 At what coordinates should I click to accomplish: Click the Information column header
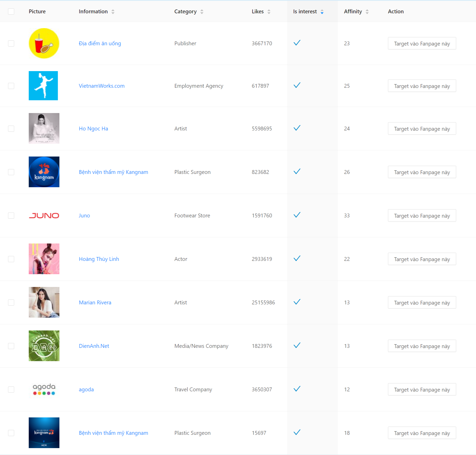click(x=93, y=12)
